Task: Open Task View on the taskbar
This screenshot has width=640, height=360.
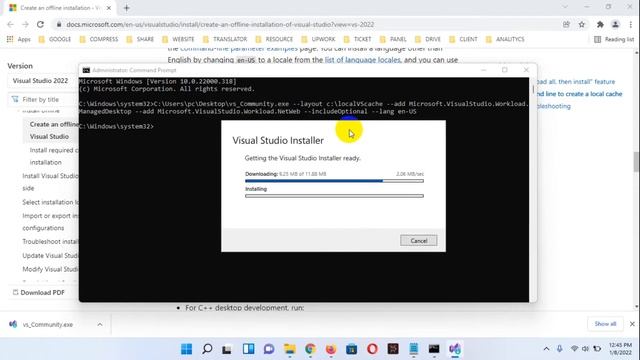Action: (x=227, y=349)
